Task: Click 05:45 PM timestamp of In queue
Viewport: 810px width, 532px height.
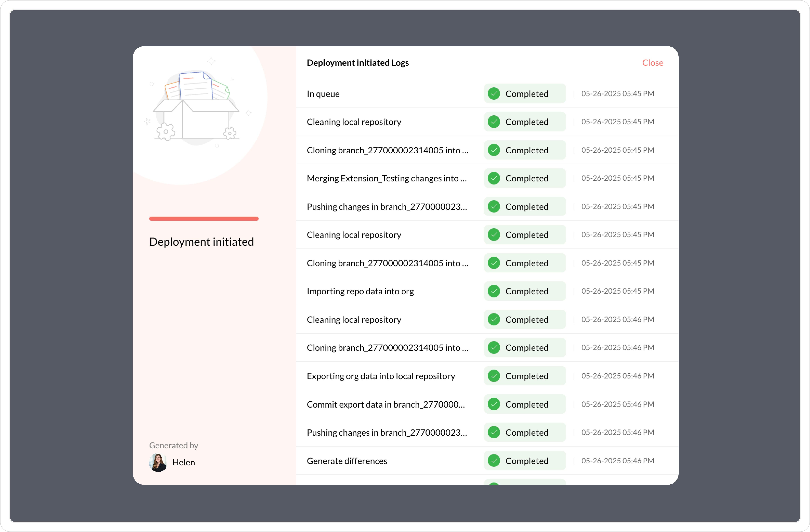Action: pos(617,94)
